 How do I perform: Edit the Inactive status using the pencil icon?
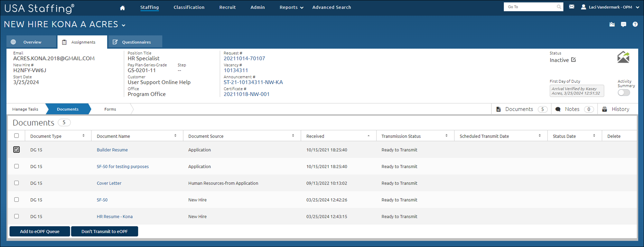click(x=574, y=59)
